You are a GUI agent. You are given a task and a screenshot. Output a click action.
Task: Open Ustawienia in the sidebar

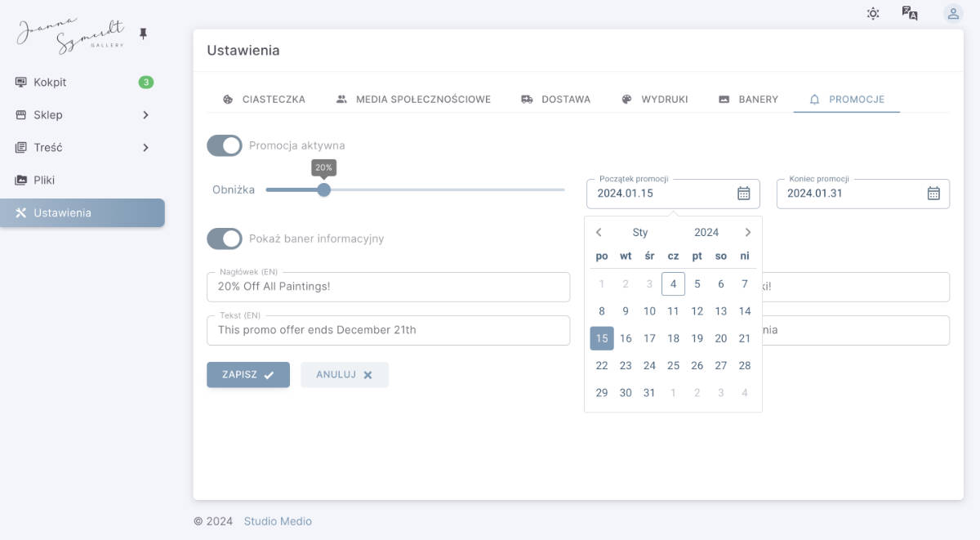tap(82, 212)
